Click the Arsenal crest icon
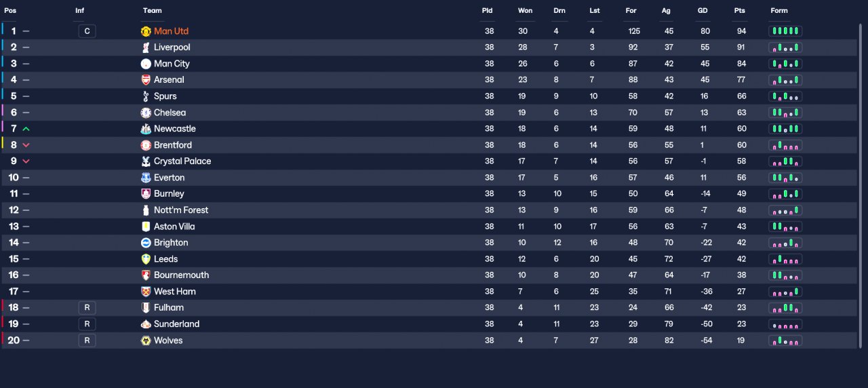This screenshot has width=868, height=388. pos(146,80)
